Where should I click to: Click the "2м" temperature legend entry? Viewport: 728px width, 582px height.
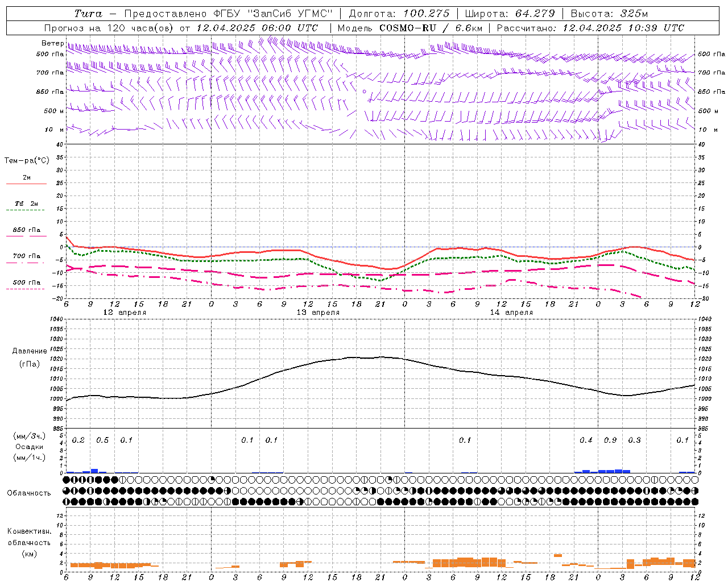[27, 178]
